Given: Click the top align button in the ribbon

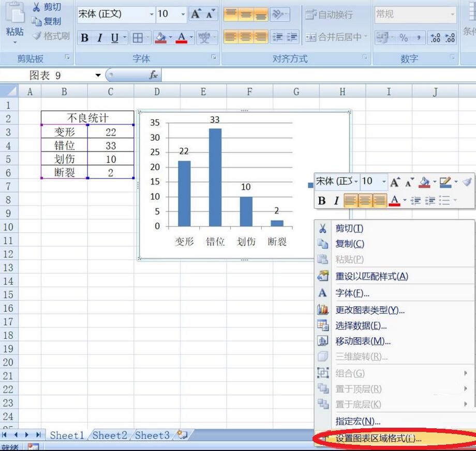Looking at the screenshot, I should click(x=231, y=14).
